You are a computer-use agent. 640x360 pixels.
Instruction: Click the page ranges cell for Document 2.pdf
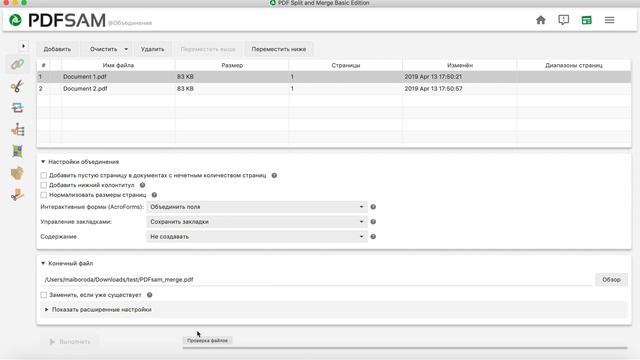[574, 89]
